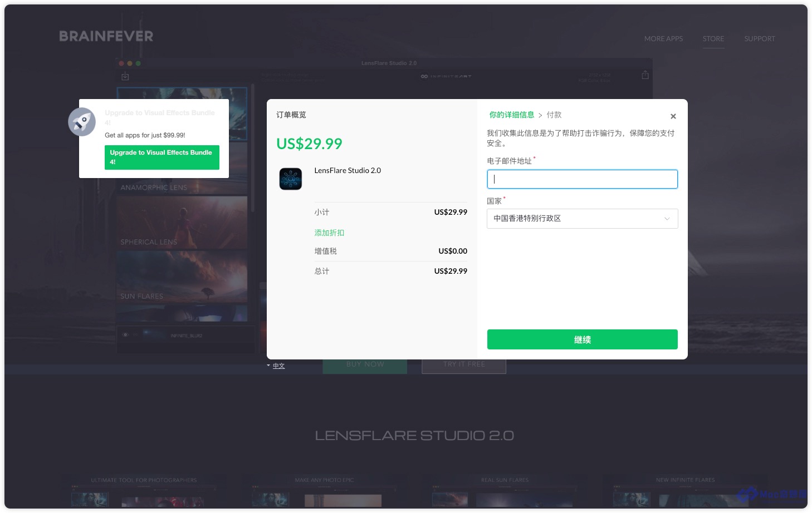Click the share icon in LensFlare toolbar
812x513 pixels.
coord(645,75)
